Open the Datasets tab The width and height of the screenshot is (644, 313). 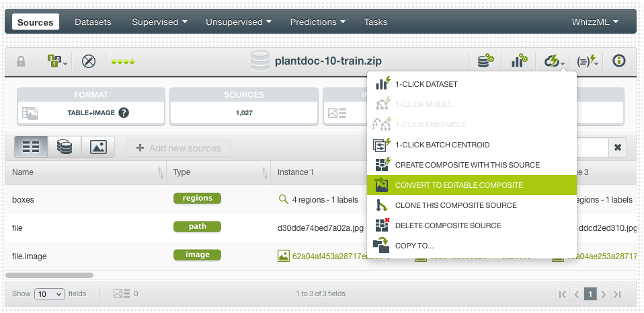pos(93,22)
